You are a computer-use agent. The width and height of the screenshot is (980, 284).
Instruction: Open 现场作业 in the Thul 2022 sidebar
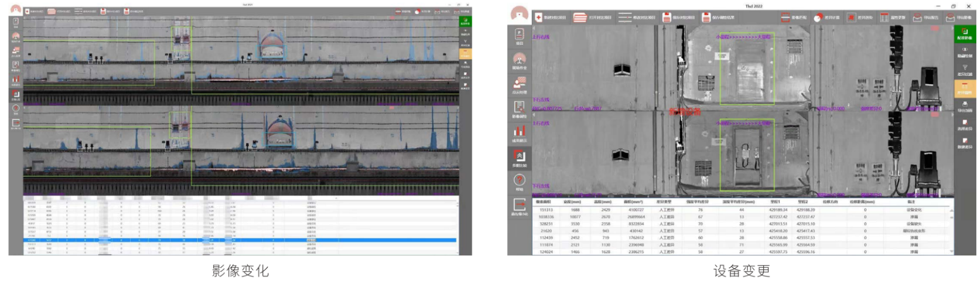520,61
